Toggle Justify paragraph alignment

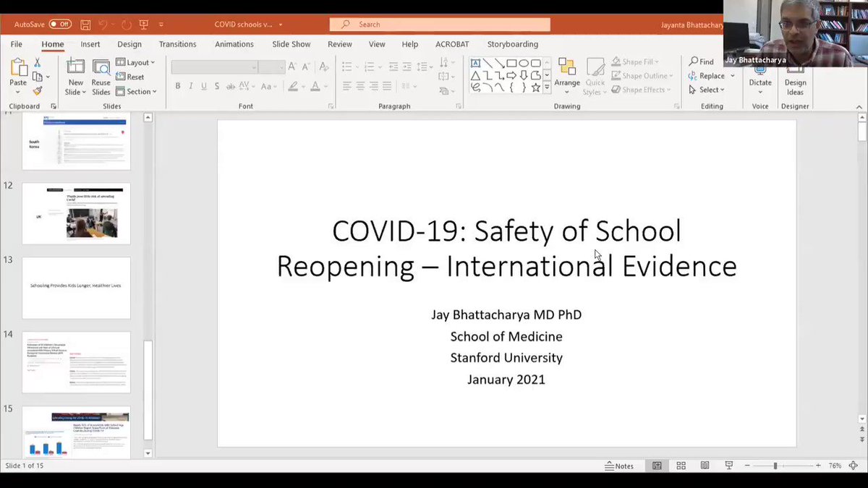pyautogui.click(x=388, y=87)
